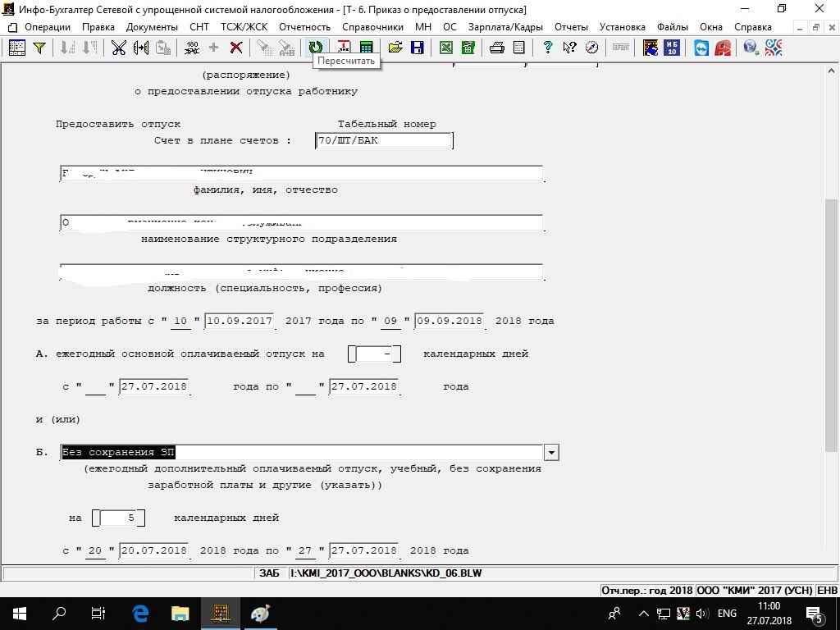840x630 pixels.
Task: Click the blue question mark help icon
Action: click(x=547, y=48)
